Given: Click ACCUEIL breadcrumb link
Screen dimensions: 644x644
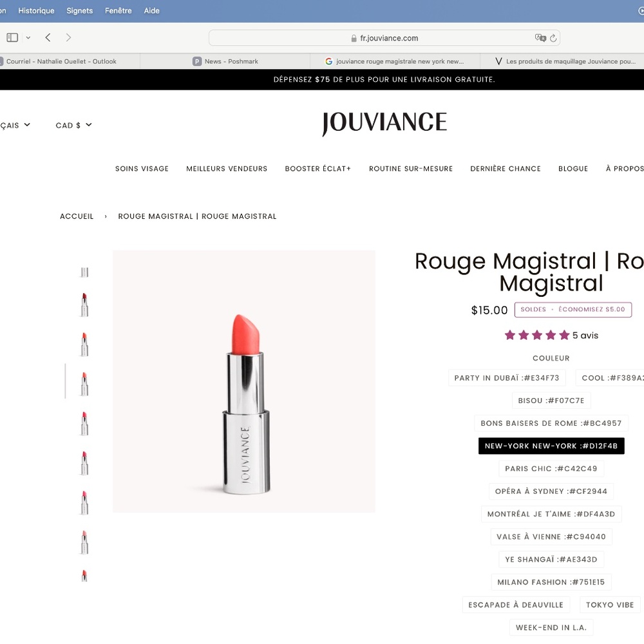Looking at the screenshot, I should tap(77, 216).
